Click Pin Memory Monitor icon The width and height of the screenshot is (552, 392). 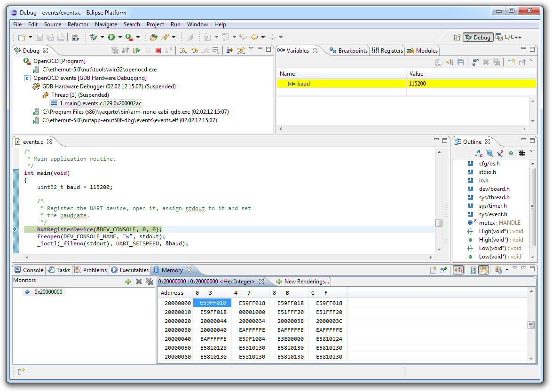(444, 270)
